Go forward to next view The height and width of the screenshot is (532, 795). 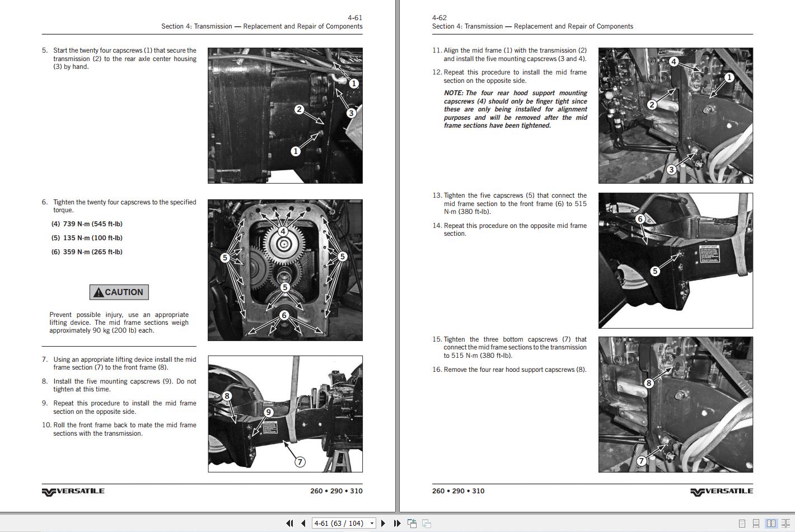point(427,523)
